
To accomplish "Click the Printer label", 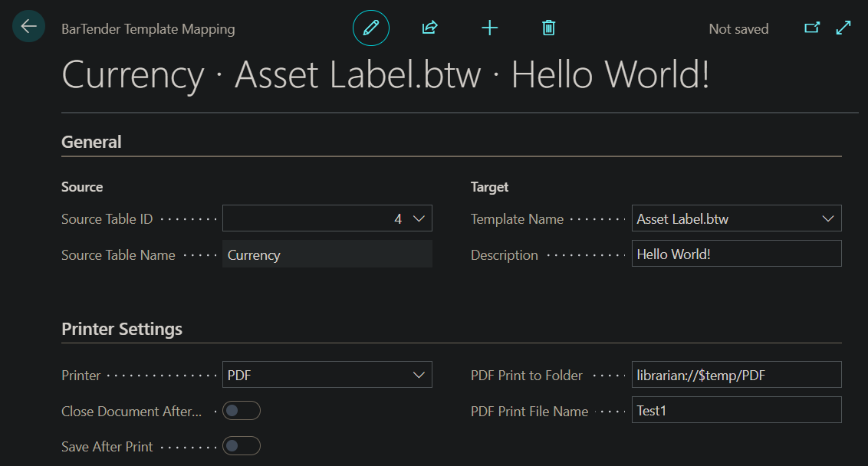I will click(81, 376).
